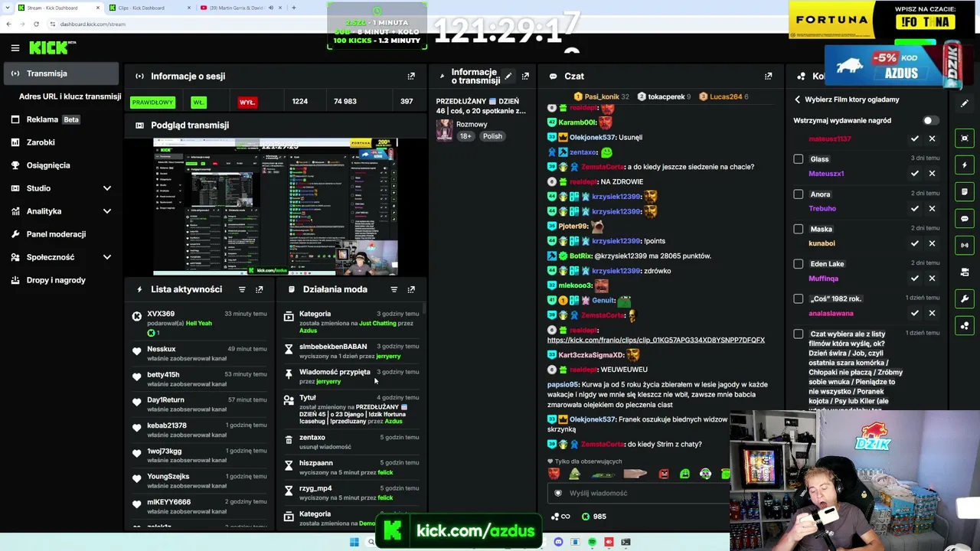Pop out the Informacje o transmisji panel

(525, 77)
